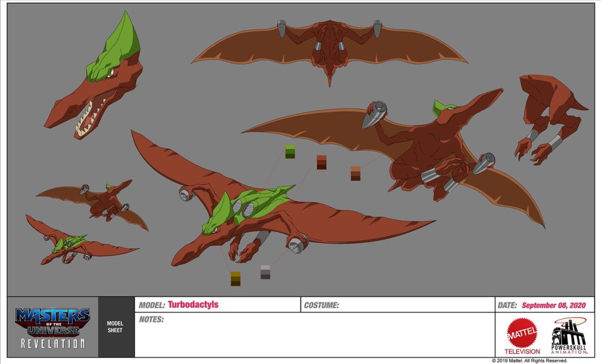Screen dimensions: 601x364
Task: Click the Powerskull Animation logo
Action: tap(568, 336)
